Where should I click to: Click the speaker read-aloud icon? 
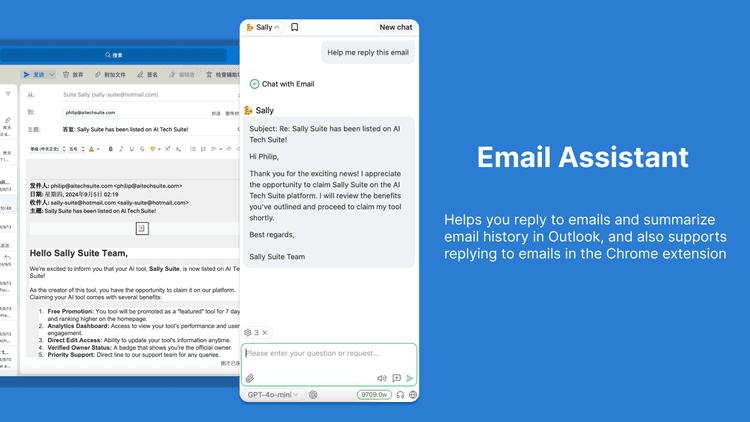click(382, 379)
